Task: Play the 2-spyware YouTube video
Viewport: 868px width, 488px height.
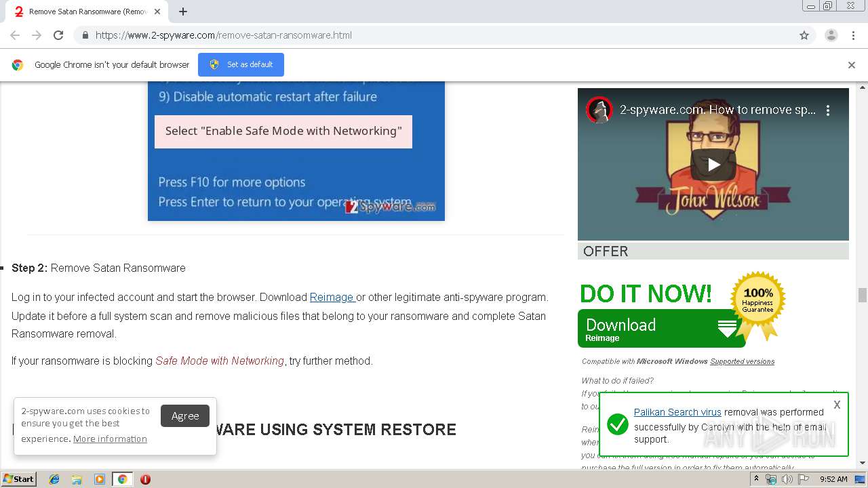Action: point(713,164)
